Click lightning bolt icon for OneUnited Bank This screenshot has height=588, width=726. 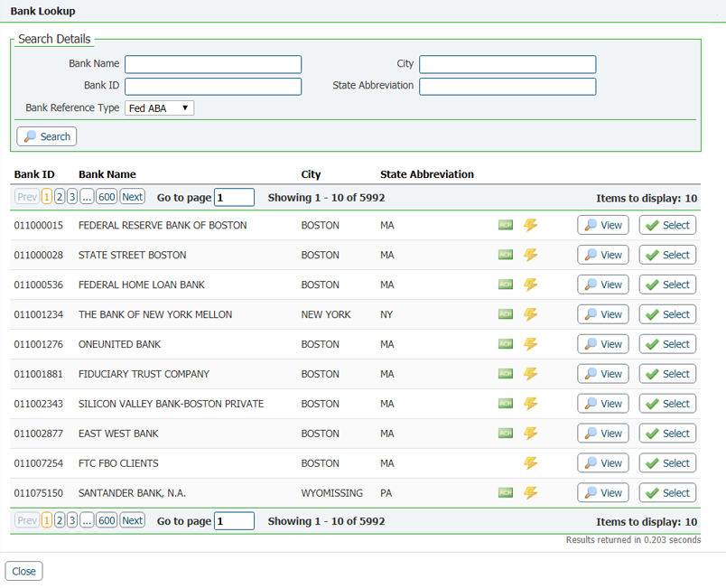[x=531, y=344]
